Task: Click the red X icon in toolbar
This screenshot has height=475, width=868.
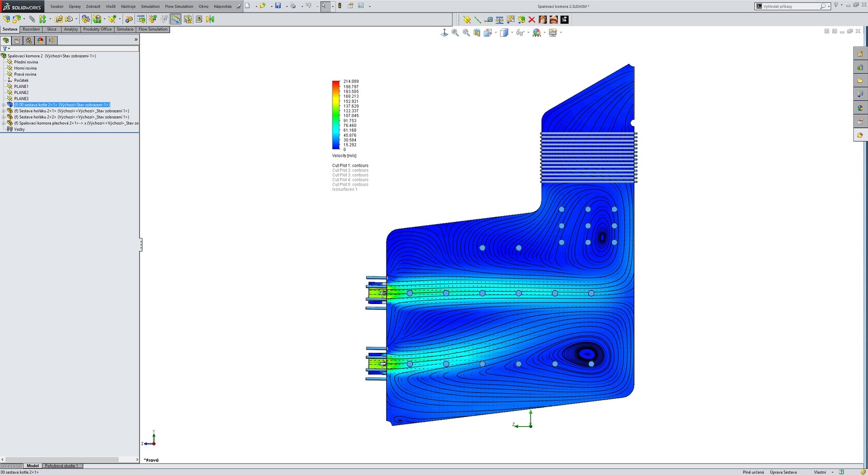Action: (x=532, y=20)
